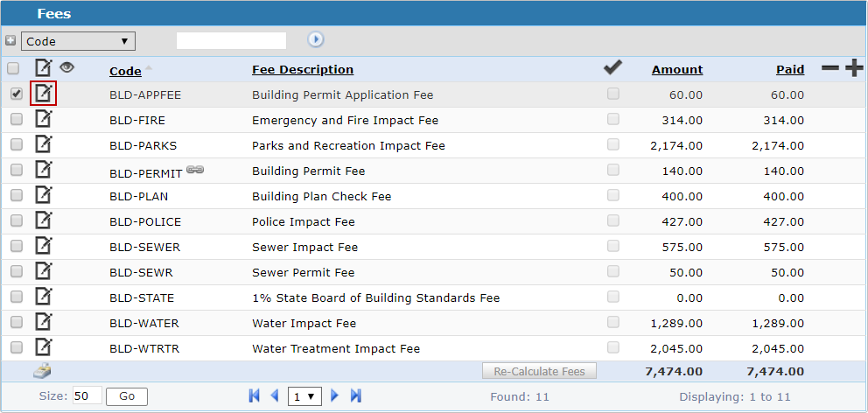Go to the last page arrow

pyautogui.click(x=356, y=396)
